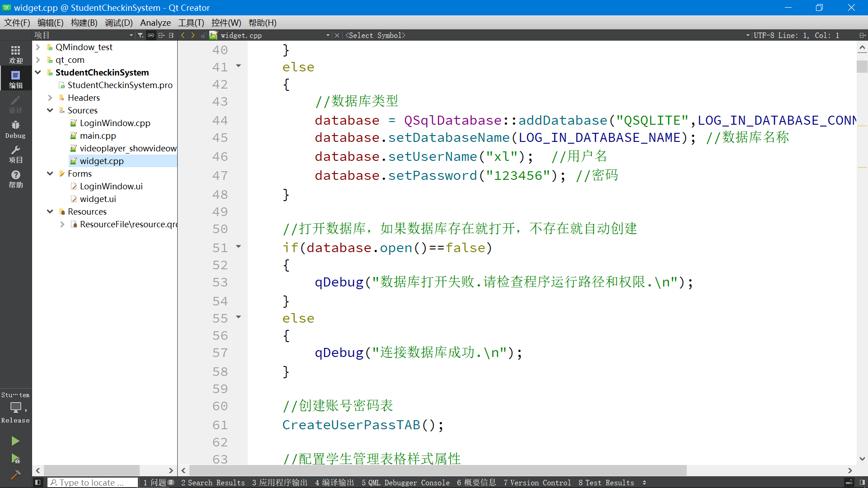Toggle the right sidebar visibility
The width and height of the screenshot is (868, 488).
pos(862,483)
